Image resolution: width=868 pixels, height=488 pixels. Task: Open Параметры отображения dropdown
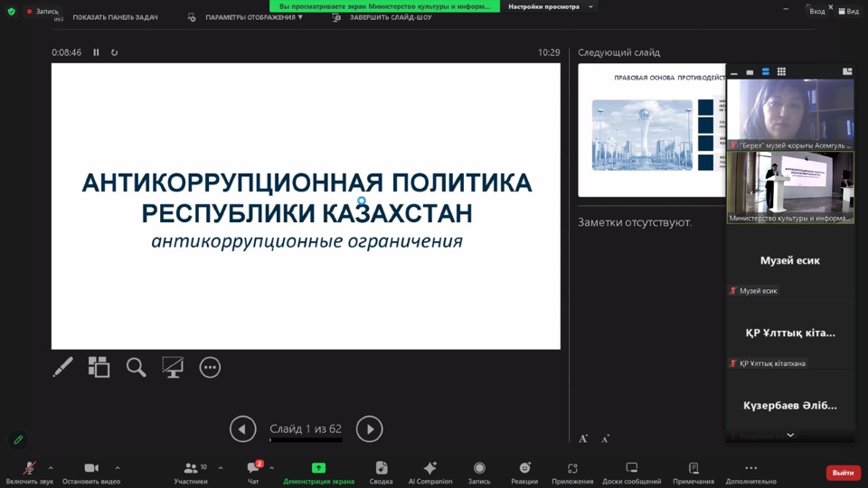253,17
